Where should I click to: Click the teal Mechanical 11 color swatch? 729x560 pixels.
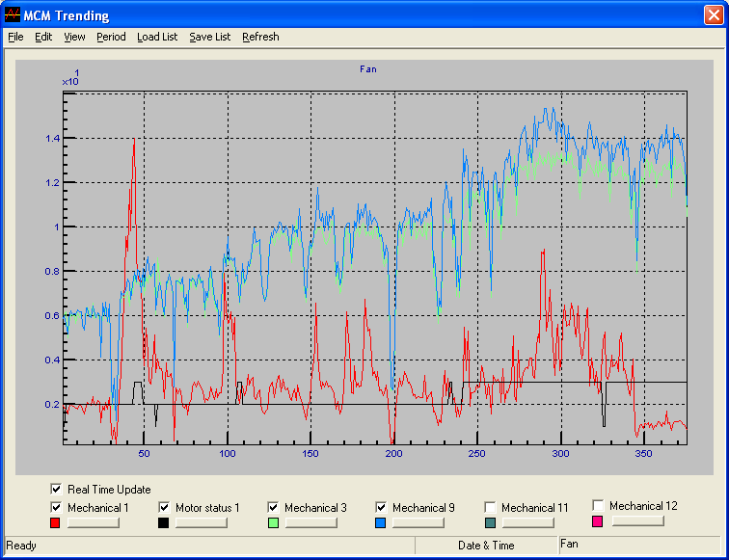click(490, 522)
